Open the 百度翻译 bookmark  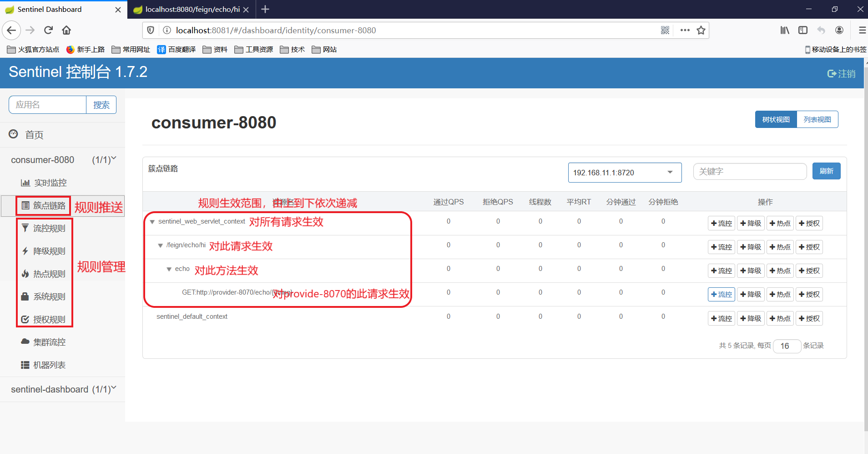[x=177, y=49]
